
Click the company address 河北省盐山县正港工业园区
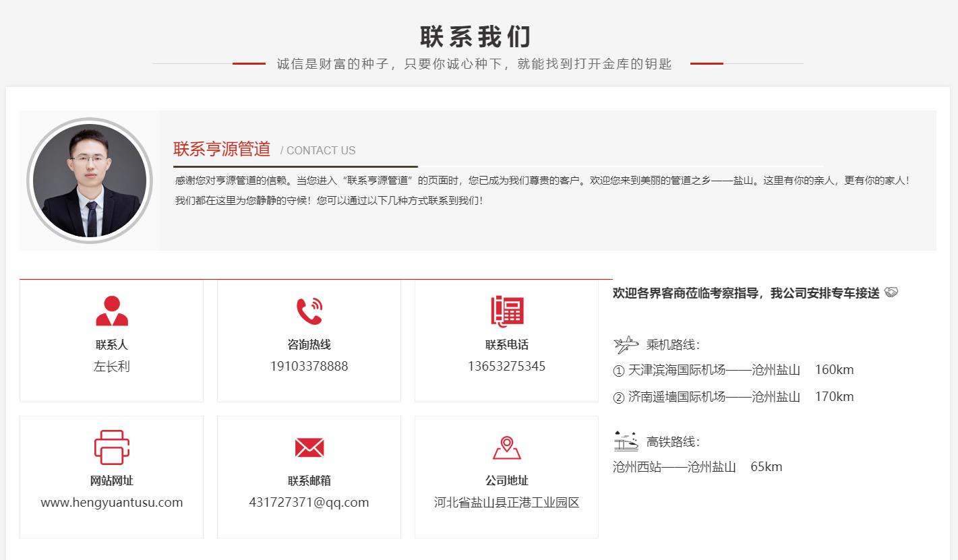tap(507, 502)
